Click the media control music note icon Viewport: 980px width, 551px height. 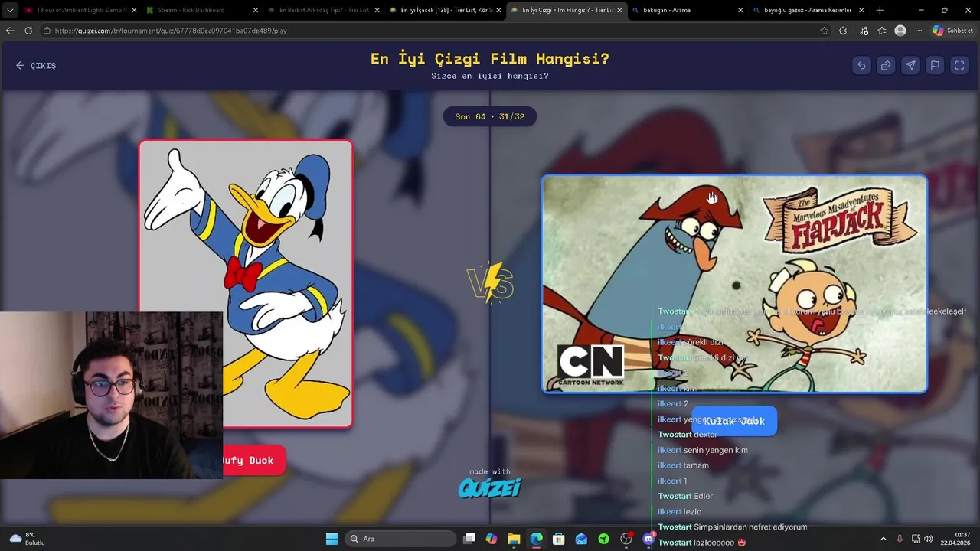coord(864,31)
